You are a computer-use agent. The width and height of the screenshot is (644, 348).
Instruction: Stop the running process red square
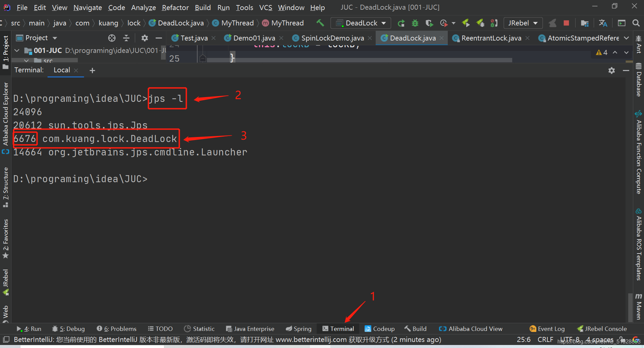point(566,23)
